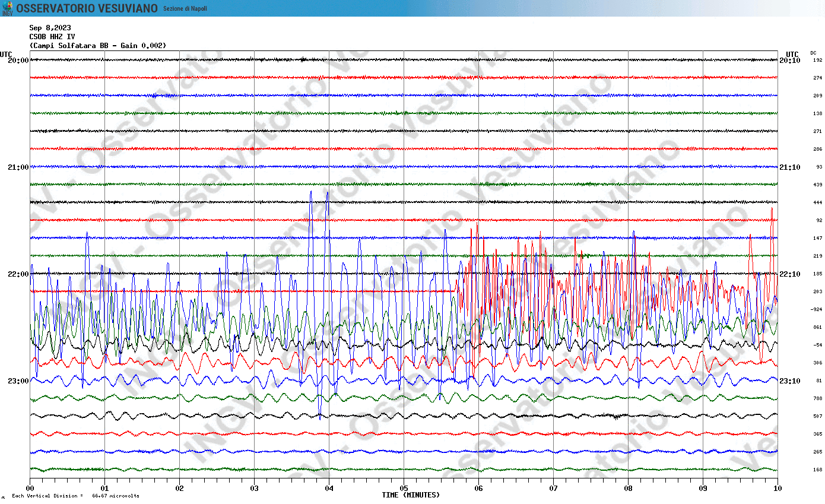Image resolution: width=825 pixels, height=504 pixels.
Task: Click the 'Sezione di Napoli' subtitle
Action: point(185,9)
